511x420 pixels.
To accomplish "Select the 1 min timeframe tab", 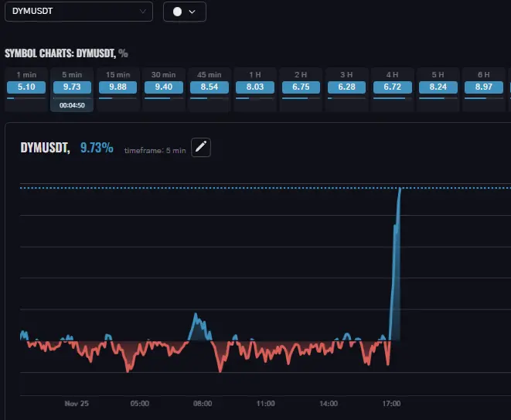I will pos(26,89).
